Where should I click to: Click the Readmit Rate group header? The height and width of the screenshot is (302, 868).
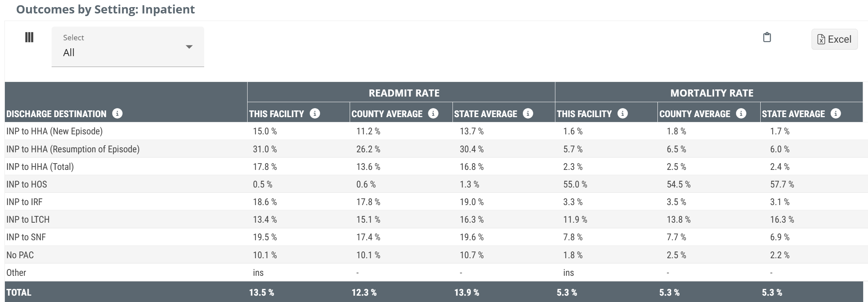tap(404, 93)
